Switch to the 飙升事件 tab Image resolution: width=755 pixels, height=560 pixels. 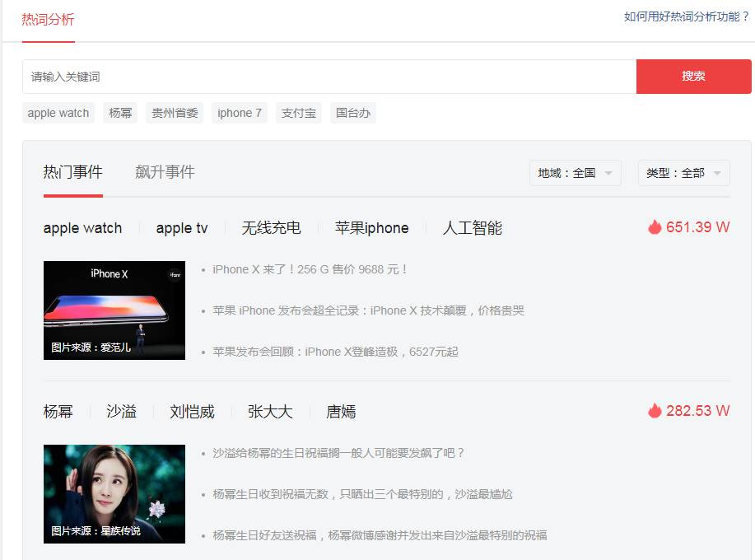point(165,172)
